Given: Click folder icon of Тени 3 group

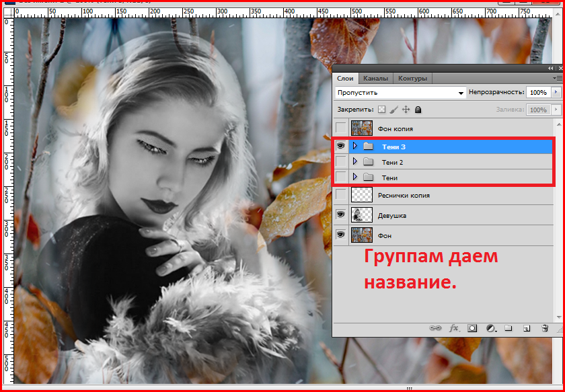Looking at the screenshot, I should click(368, 147).
